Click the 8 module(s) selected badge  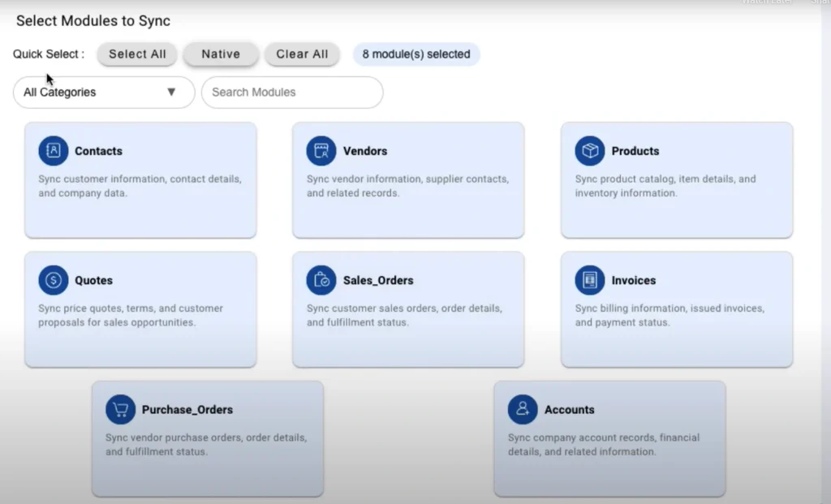click(416, 54)
